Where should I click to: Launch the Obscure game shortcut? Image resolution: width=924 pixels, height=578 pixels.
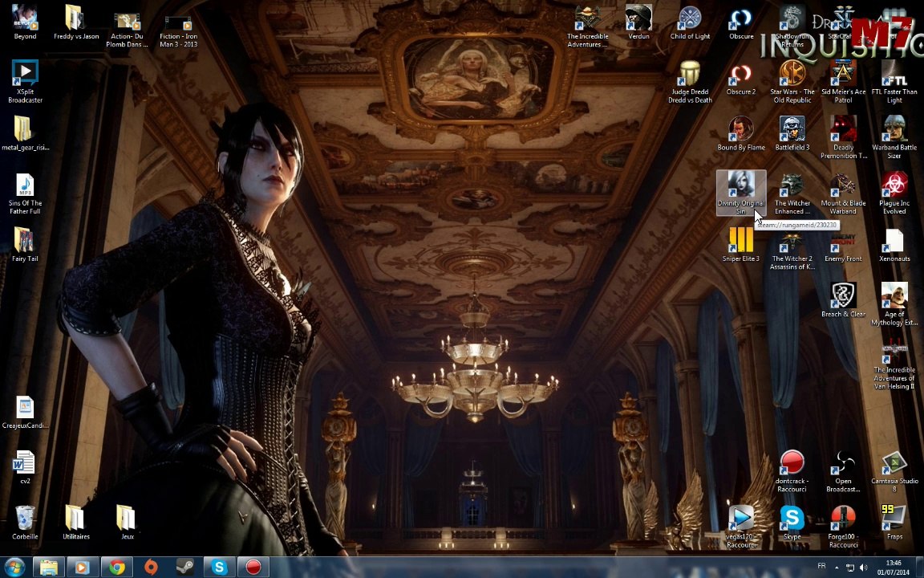(x=741, y=23)
